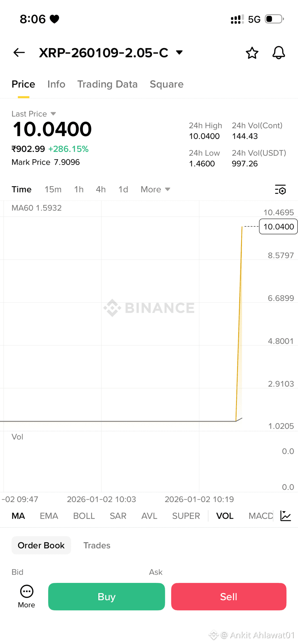Toggle the VOL sub-indicator
The image size is (298, 644).
225,516
